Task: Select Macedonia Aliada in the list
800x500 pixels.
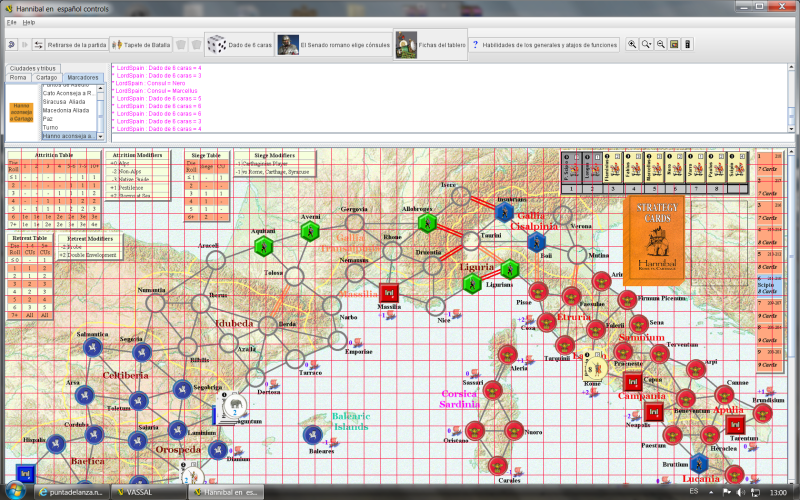Action: [x=69, y=110]
